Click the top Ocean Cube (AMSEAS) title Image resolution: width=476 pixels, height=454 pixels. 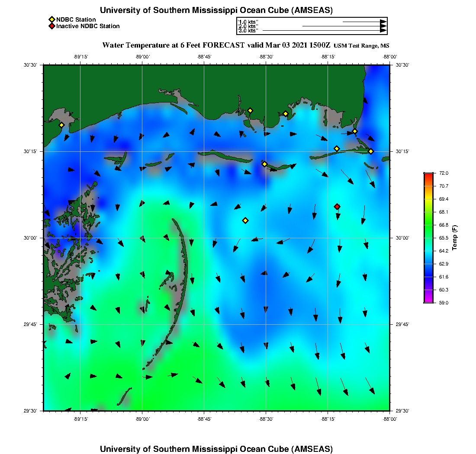tap(216, 10)
